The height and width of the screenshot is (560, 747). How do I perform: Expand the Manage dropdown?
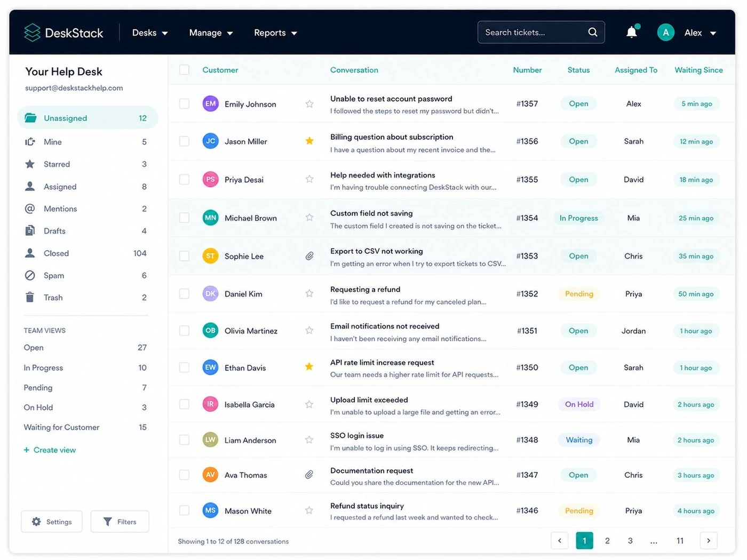tap(211, 33)
